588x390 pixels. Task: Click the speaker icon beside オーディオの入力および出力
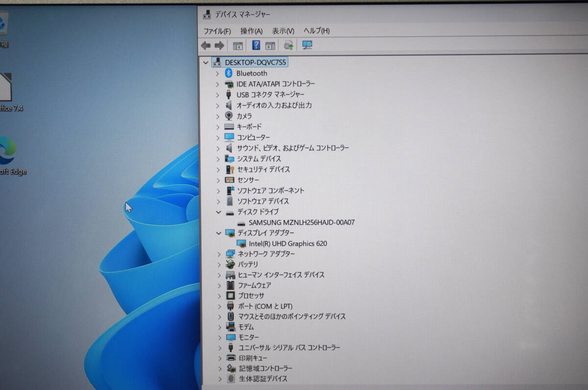228,105
